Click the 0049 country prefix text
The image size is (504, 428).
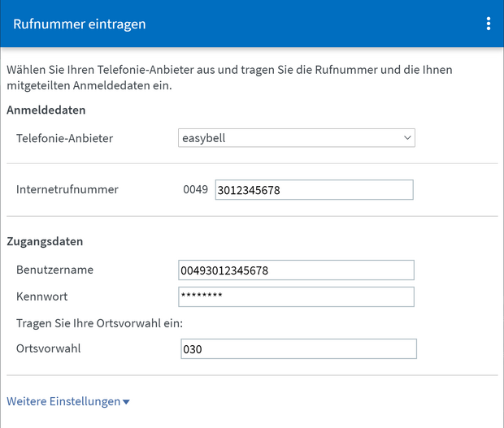(196, 190)
